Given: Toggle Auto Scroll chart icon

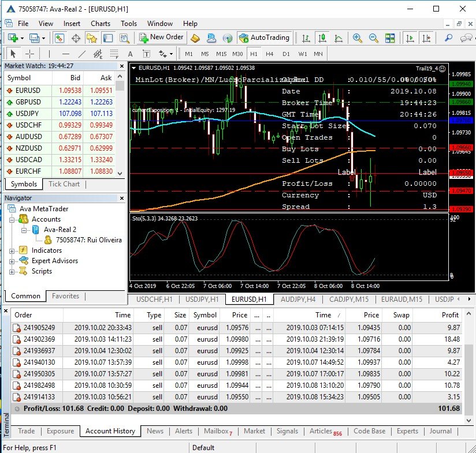Looking at the screenshot, I should coord(410,38).
